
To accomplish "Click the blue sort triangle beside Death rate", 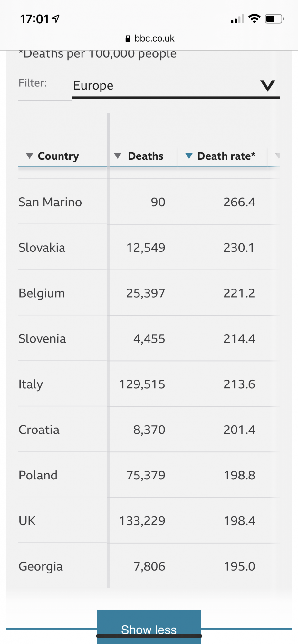I will click(189, 156).
